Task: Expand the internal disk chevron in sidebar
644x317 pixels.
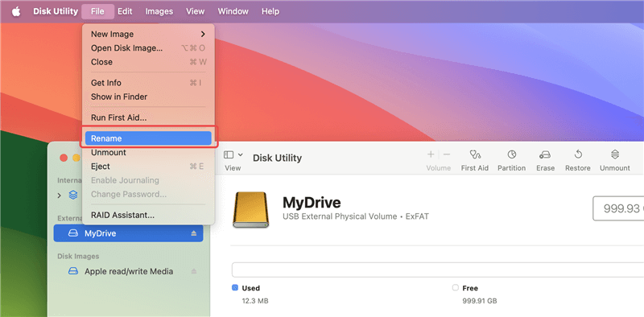Action: coord(59,196)
